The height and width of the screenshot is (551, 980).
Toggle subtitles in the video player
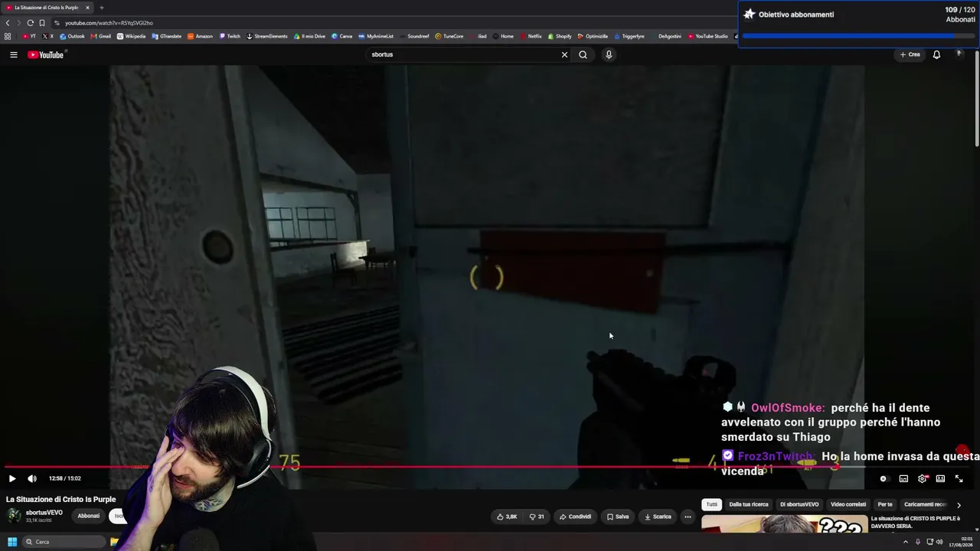903,478
